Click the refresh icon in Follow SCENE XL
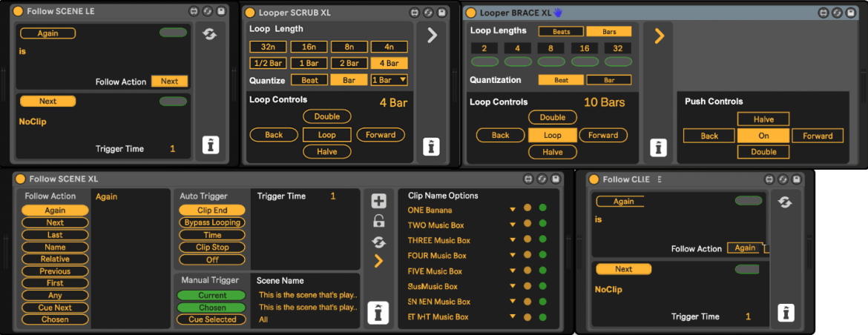The width and height of the screenshot is (868, 335). pyautogui.click(x=378, y=242)
